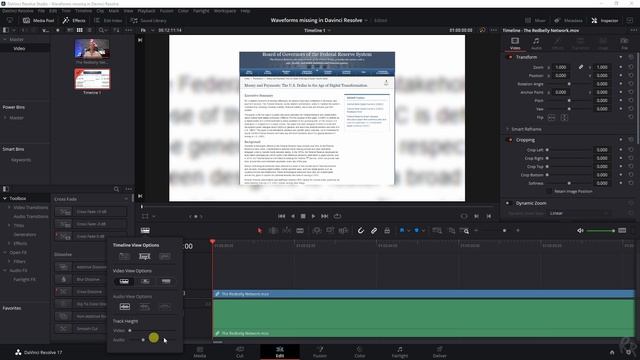Switch to Inspector Audio tab
640x360 pixels.
[x=536, y=43]
